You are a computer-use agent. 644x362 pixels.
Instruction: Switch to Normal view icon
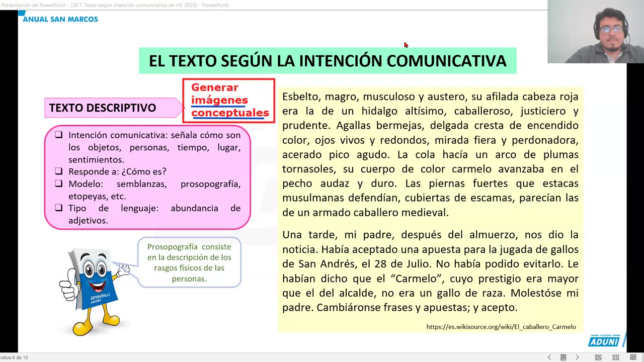[x=598, y=357]
